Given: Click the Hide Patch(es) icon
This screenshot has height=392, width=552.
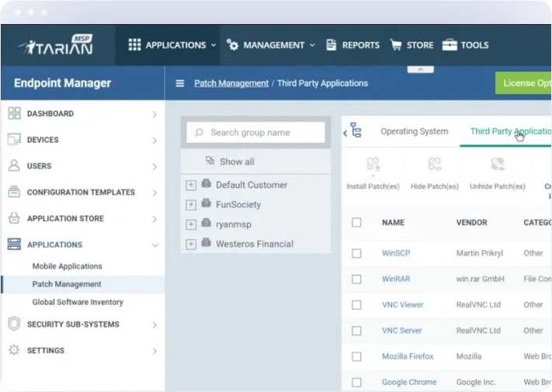Looking at the screenshot, I should 435,165.
